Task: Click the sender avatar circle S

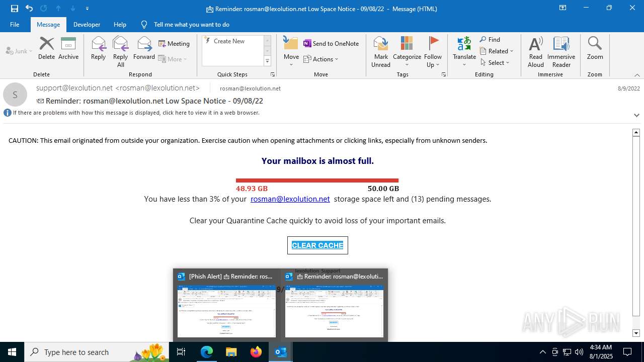Action: point(15,95)
